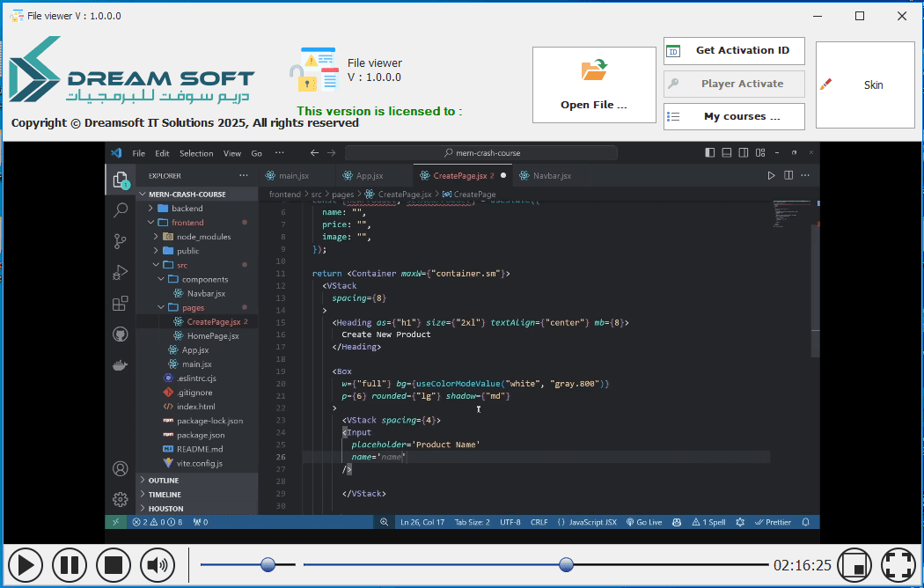Open editor More Actions ellipsis

[805, 175]
